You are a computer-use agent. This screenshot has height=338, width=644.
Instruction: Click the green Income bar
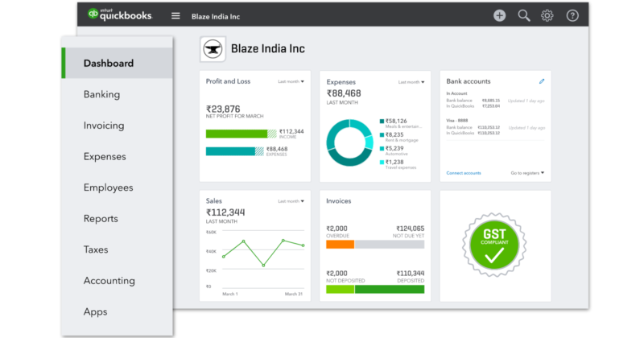241,134
